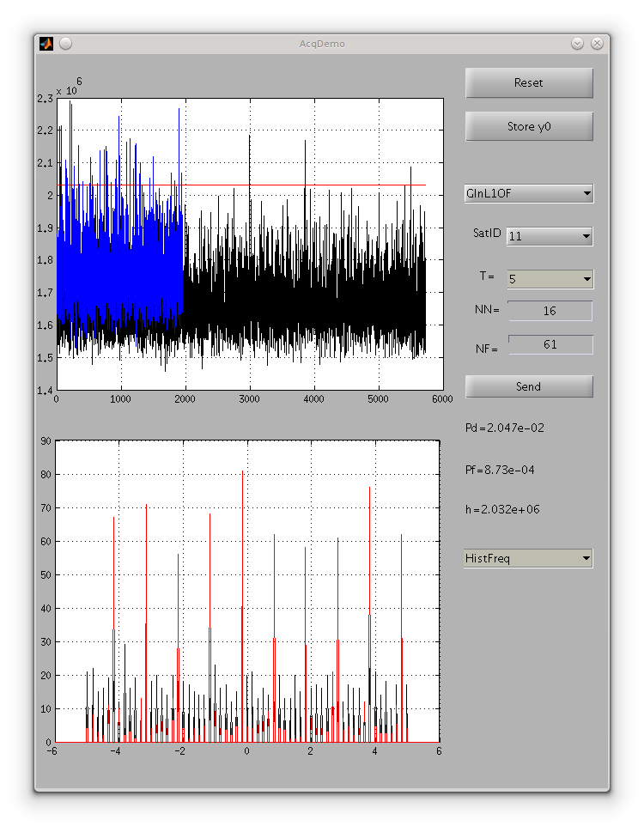Open the HistFreq plot type dropdown

[528, 559]
